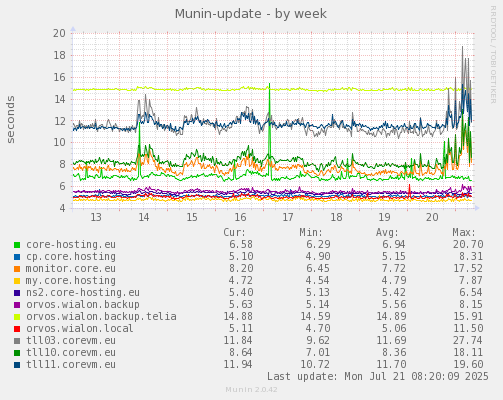This screenshot has height=400, width=503.
Task: Select the tll10.corevm.eu legend label
Action: 71,353
